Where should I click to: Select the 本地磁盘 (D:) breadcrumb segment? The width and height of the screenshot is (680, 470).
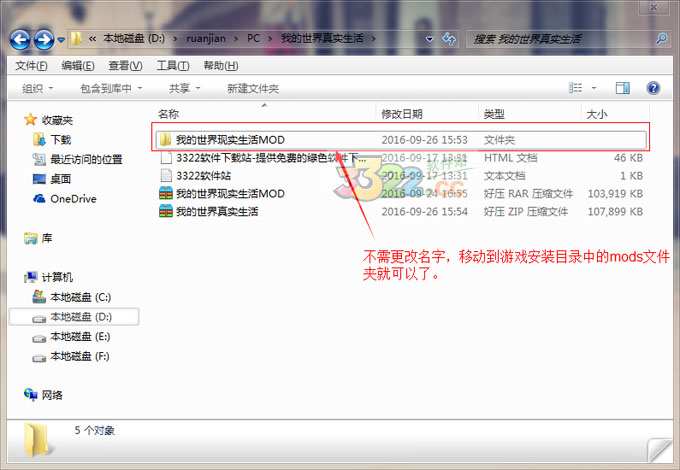134,39
